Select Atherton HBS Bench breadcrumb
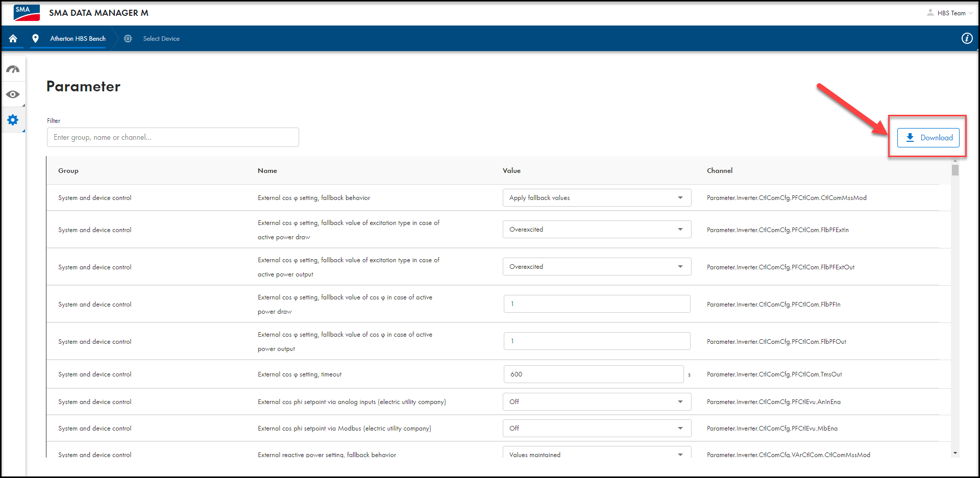980x478 pixels. [x=78, y=38]
